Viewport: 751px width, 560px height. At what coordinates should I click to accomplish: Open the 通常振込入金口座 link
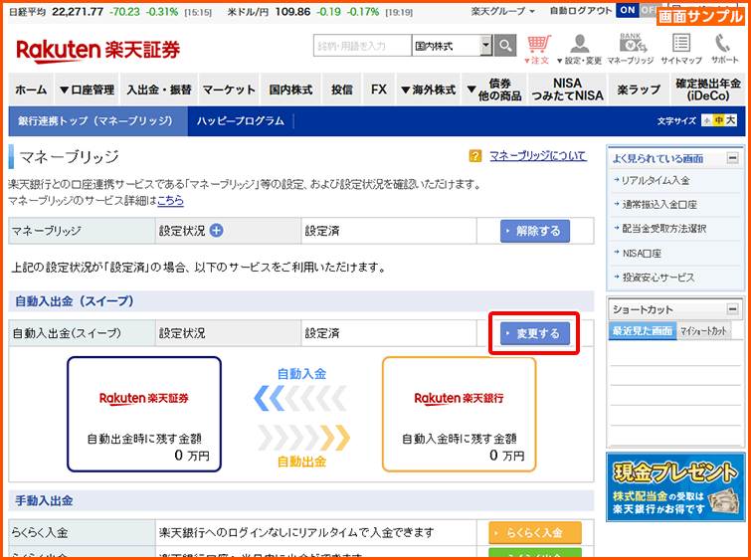(659, 205)
